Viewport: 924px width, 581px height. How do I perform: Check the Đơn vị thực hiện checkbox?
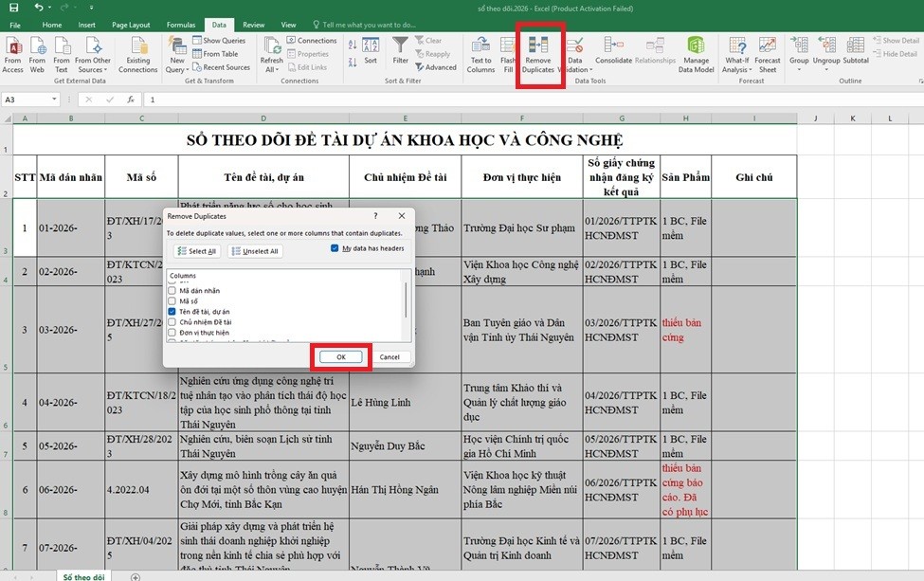click(x=172, y=333)
